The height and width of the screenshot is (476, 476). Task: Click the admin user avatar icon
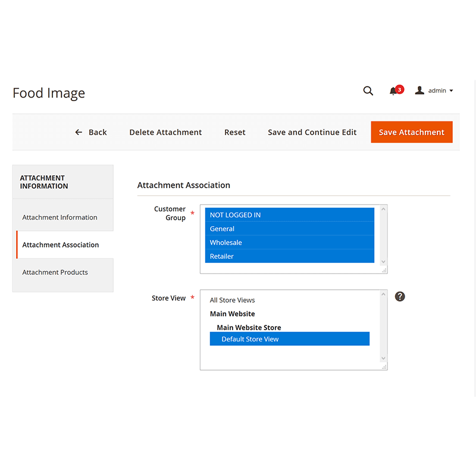pyautogui.click(x=419, y=90)
